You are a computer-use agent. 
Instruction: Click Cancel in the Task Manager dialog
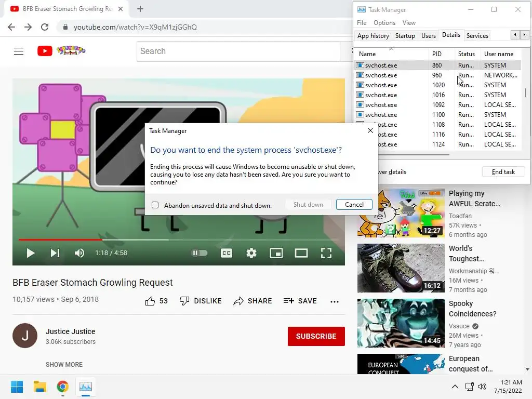(x=354, y=205)
